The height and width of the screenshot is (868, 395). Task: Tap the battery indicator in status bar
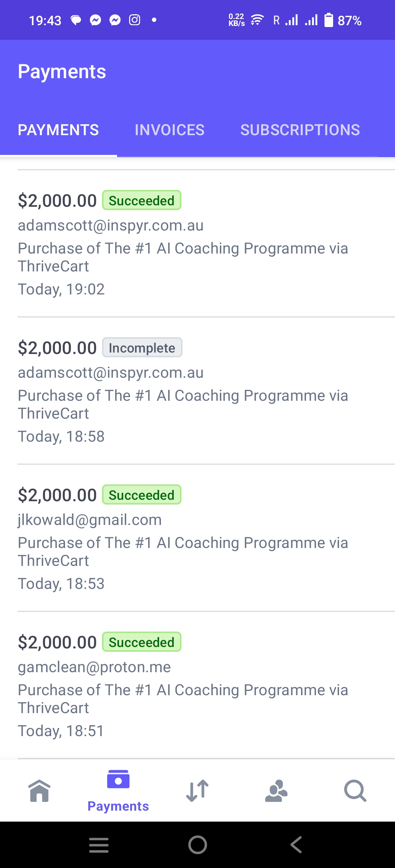pyautogui.click(x=329, y=20)
